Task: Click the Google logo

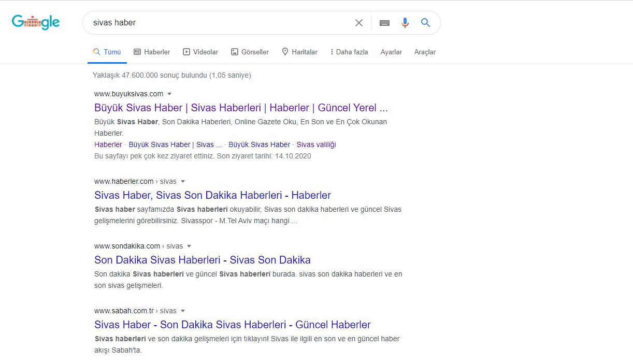Action: [x=36, y=22]
